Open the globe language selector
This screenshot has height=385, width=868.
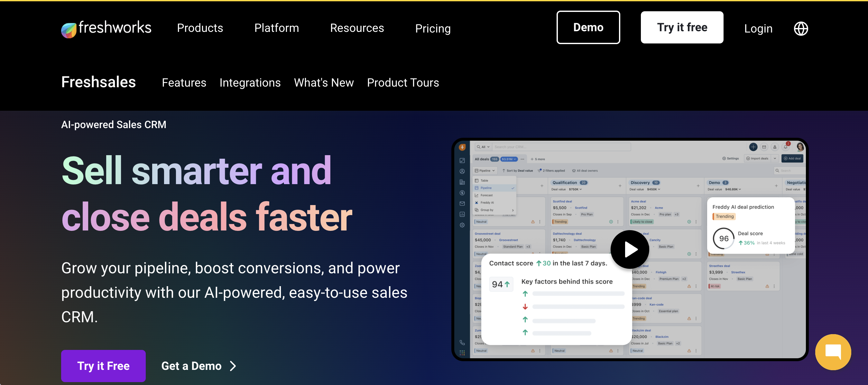(x=801, y=29)
